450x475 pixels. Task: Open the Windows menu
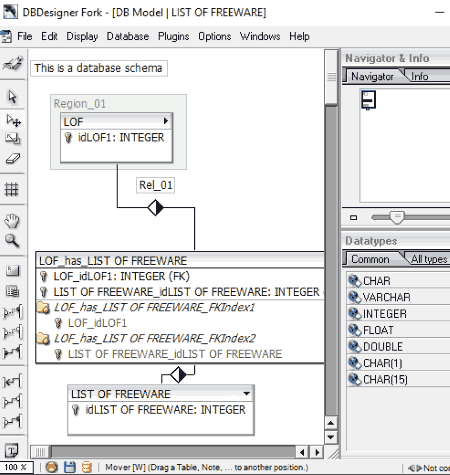click(x=260, y=36)
